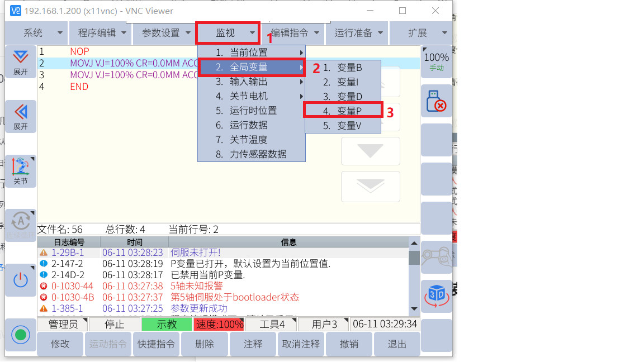Image resolution: width=644 pixels, height=362 pixels.
Task: Click the blue down-arrow 展开 expand icon
Action: pos(21,61)
